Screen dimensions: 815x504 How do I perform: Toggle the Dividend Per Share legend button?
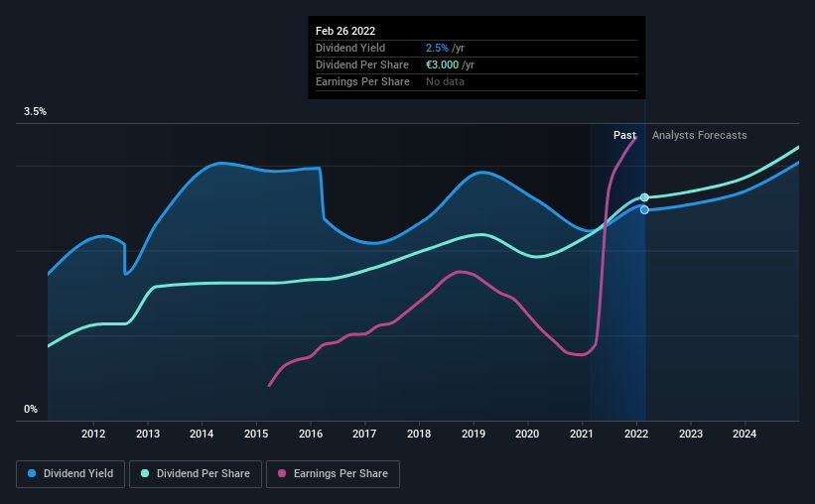[x=196, y=474]
